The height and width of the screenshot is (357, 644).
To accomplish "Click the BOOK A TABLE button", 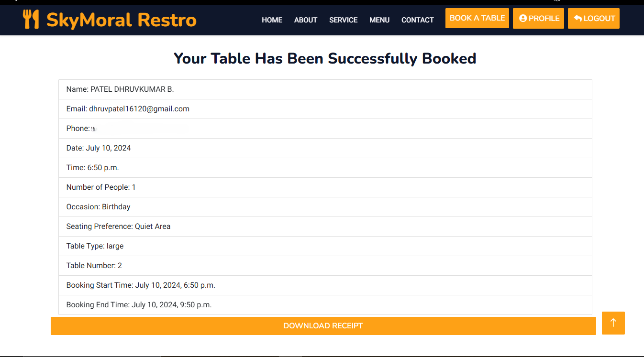I will [477, 18].
